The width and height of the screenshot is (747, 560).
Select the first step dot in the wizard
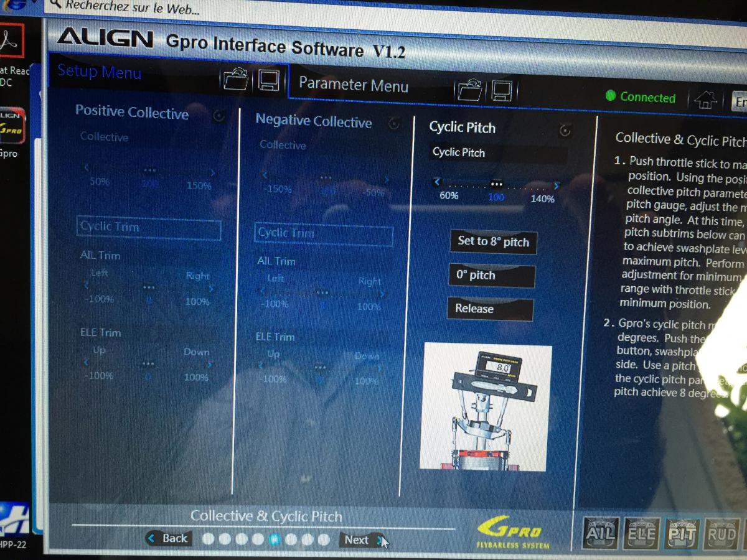tap(209, 538)
